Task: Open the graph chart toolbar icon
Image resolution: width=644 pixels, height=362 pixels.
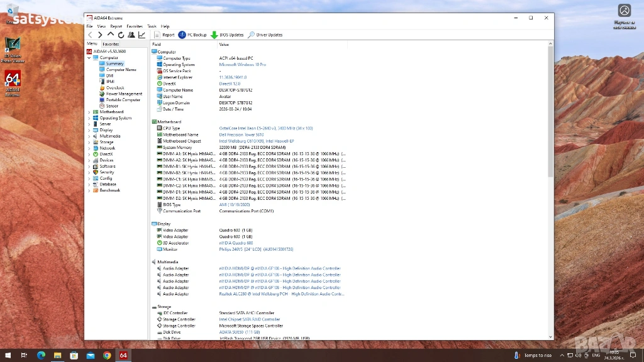Action: pyautogui.click(x=142, y=35)
